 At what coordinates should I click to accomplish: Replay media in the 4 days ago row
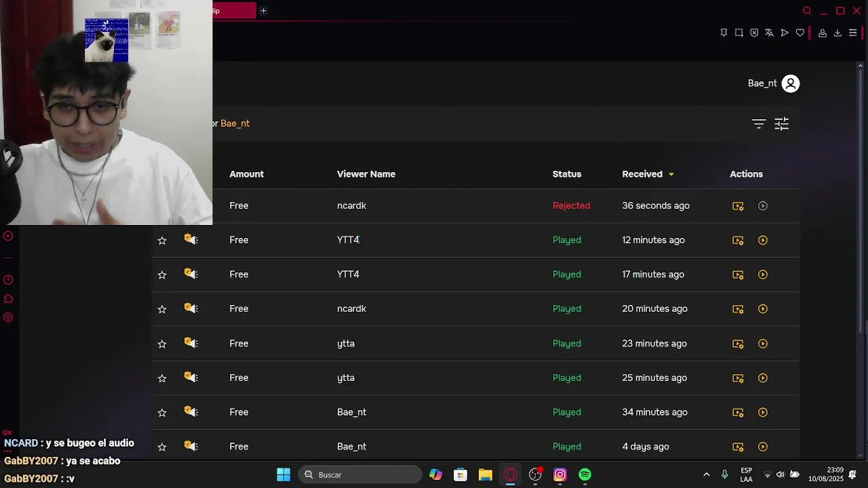763,447
